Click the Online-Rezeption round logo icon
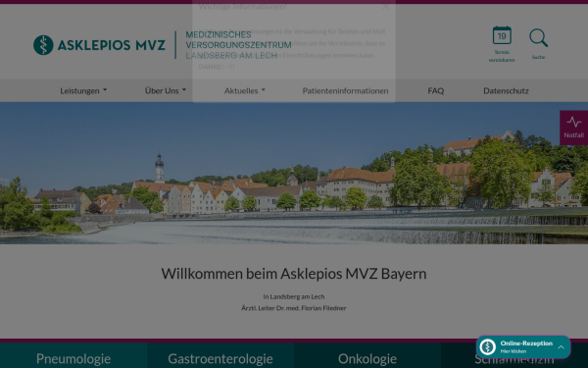The width and height of the screenshot is (588, 368). coord(488,347)
